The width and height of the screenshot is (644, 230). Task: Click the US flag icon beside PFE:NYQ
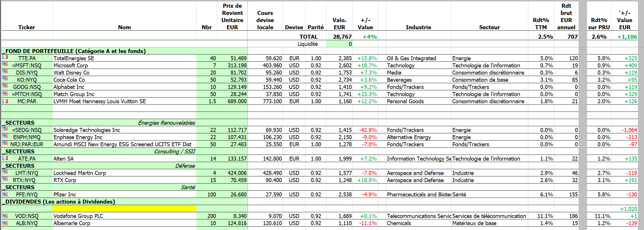coord(5,194)
